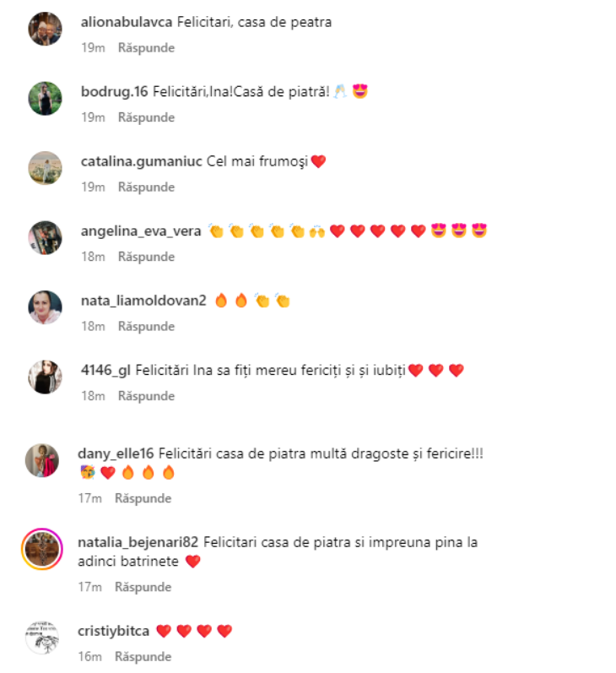The width and height of the screenshot is (616, 673).
Task: Visit the bodrug.16 username link
Action: (x=115, y=91)
